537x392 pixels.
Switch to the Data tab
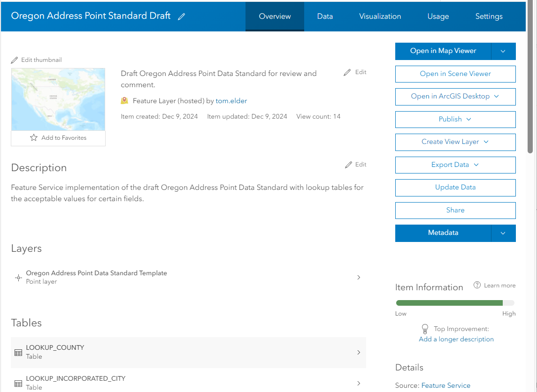[x=325, y=16]
